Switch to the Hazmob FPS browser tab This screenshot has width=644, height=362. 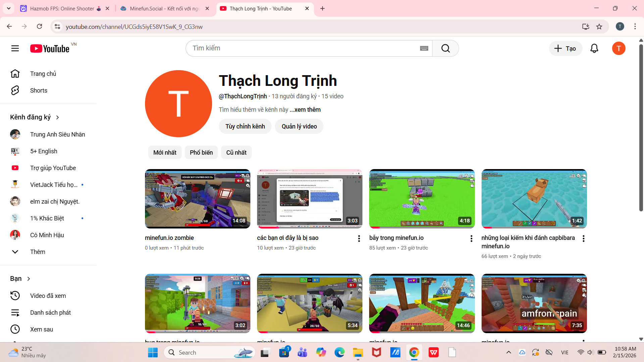tap(62, 8)
